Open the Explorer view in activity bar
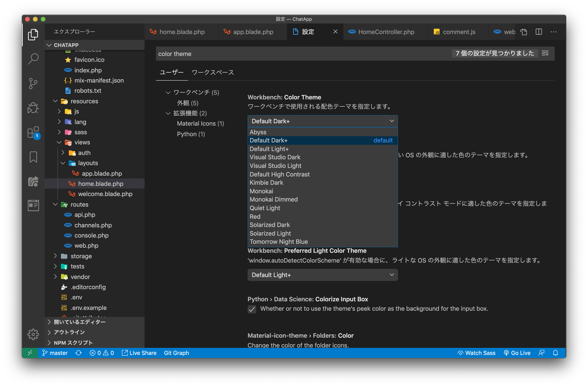The image size is (588, 387). pyautogui.click(x=33, y=35)
